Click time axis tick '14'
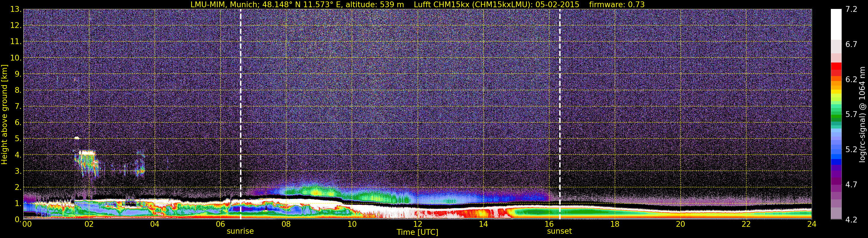The image size is (868, 238). 483,224
